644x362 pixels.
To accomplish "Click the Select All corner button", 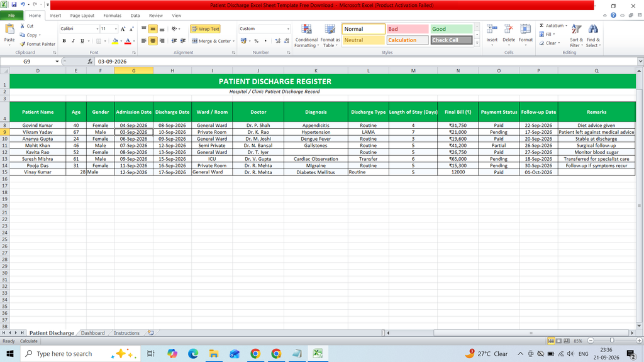I will pos(4,70).
